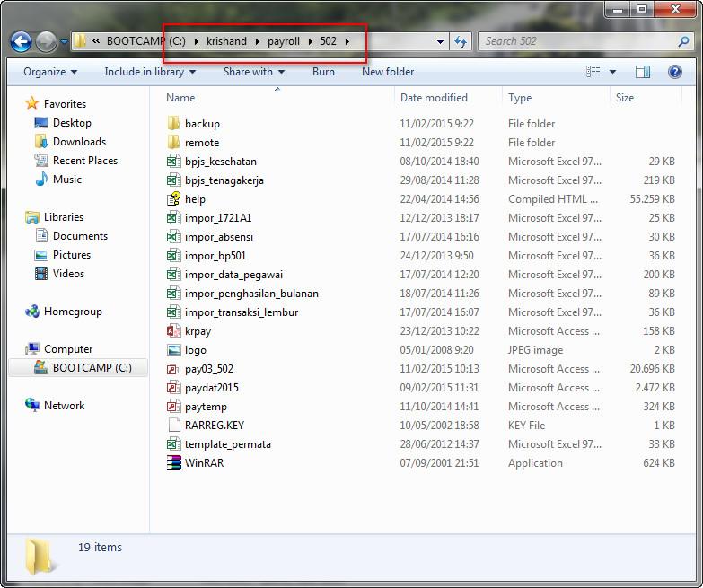Open the change view options dropdown arrow
This screenshot has width=703, height=588.
tap(613, 72)
